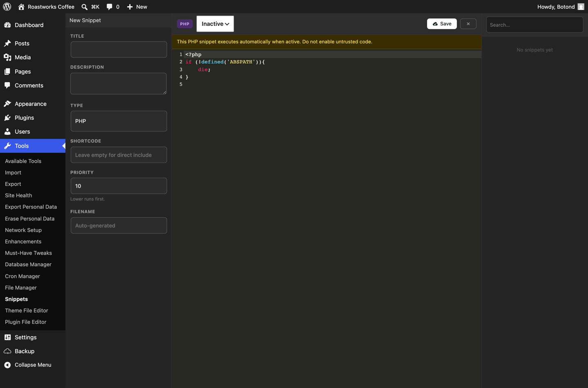Click the Plugins plug icon
Image resolution: width=588 pixels, height=388 pixels.
(7, 118)
